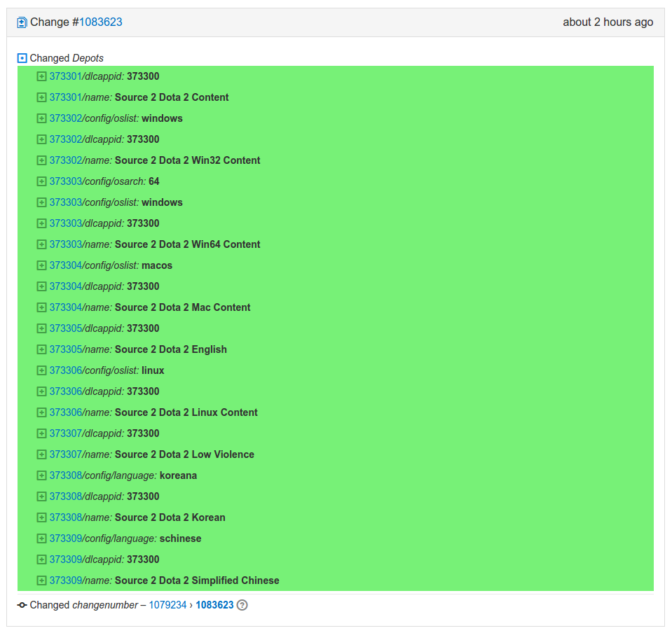This screenshot has height=633, width=672.
Task: Open depot 373308 link in koreana row
Action: (x=66, y=475)
